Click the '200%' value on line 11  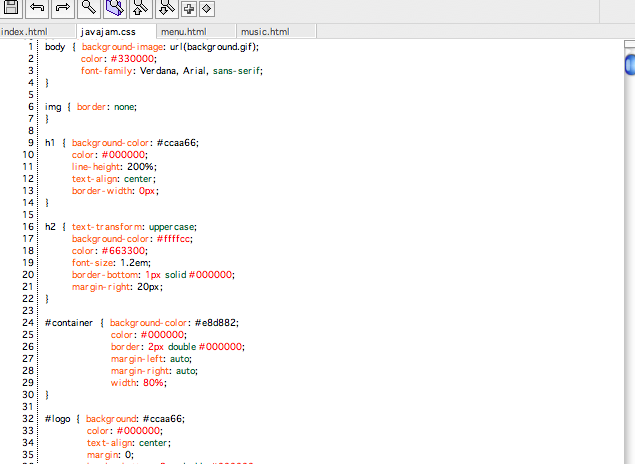click(x=140, y=167)
